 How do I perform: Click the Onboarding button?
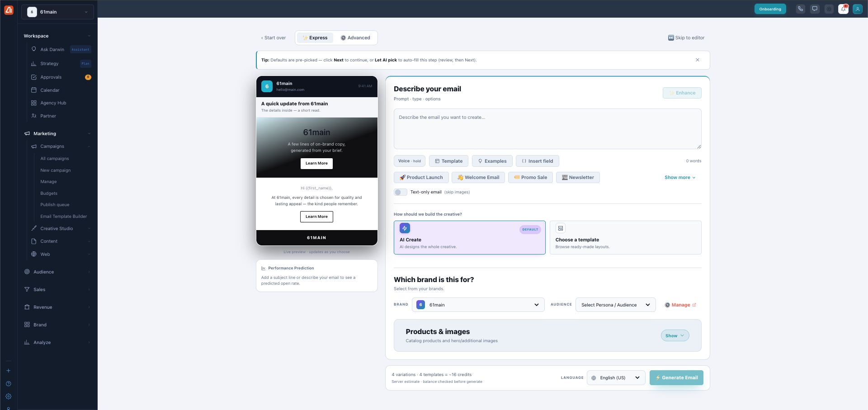click(770, 9)
